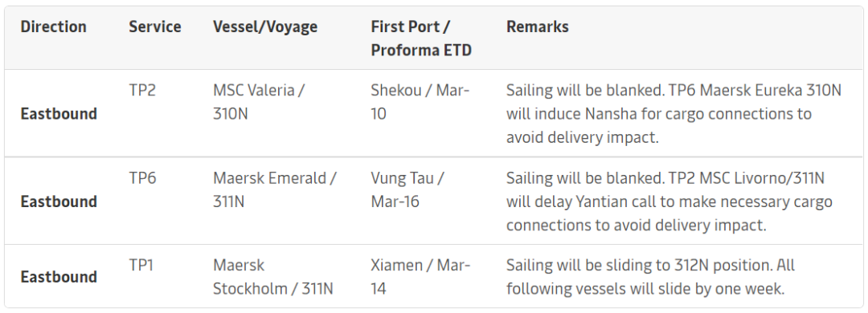Screen dimensions: 868x313
Task: Click the Maersk Stockholm / 311N vessel cell
Action: tap(273, 277)
